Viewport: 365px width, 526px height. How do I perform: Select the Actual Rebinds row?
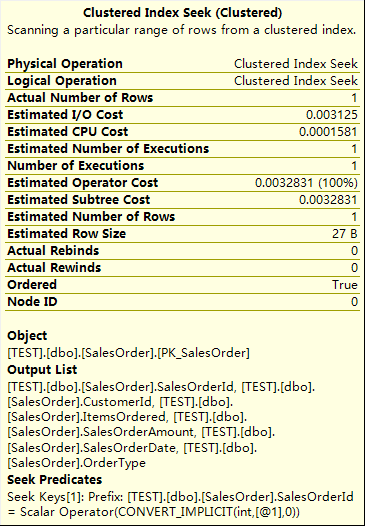(182, 251)
